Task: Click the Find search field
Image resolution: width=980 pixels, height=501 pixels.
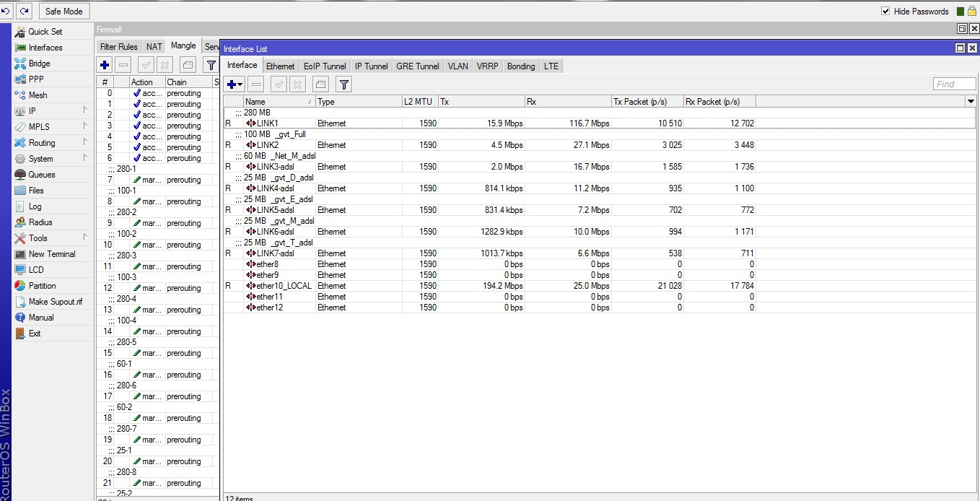Action: pyautogui.click(x=954, y=84)
